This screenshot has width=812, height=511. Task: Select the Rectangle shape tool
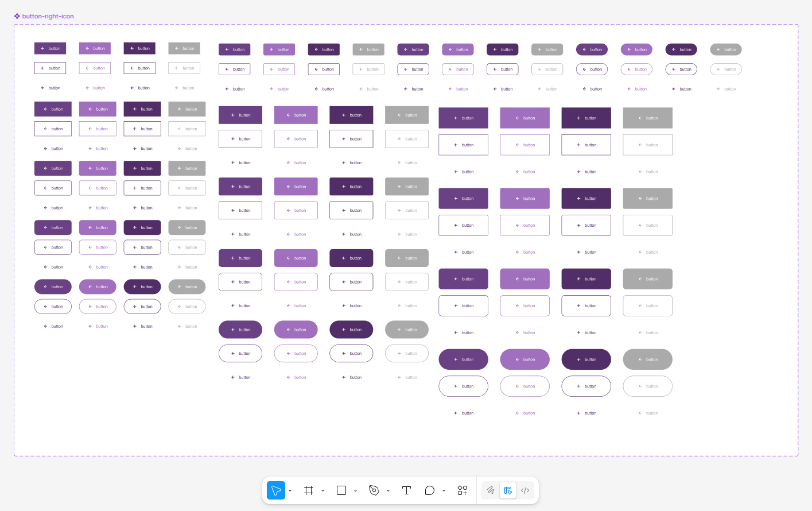click(341, 490)
